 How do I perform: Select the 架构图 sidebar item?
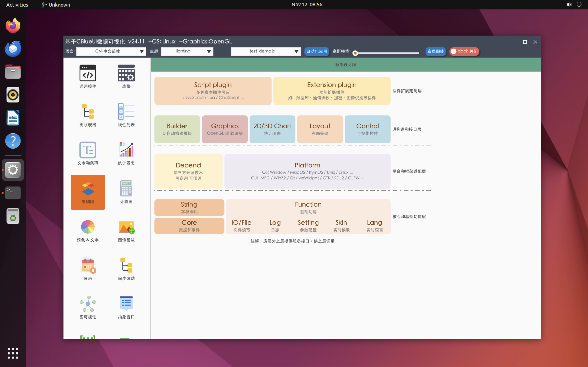point(88,192)
